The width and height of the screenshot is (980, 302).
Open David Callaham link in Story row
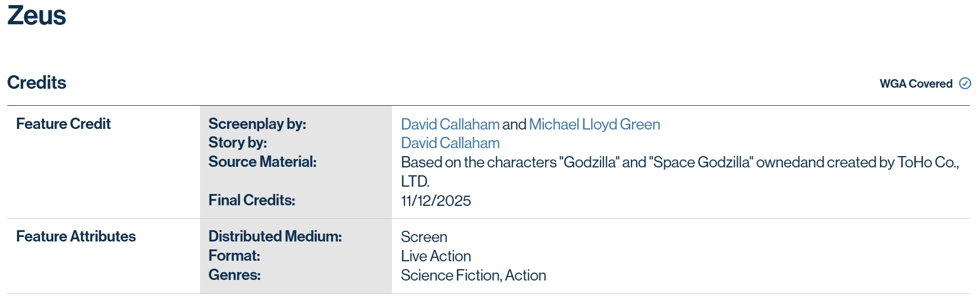click(x=450, y=143)
